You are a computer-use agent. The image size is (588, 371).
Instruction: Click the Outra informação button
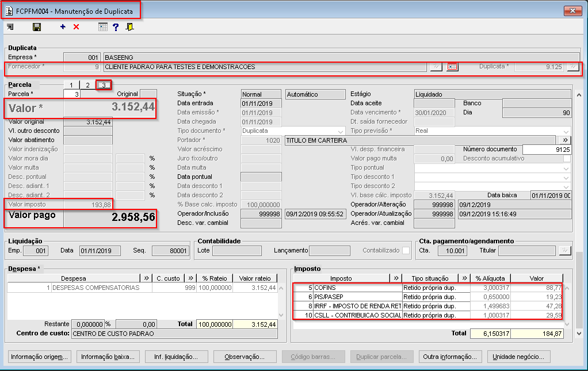click(450, 357)
